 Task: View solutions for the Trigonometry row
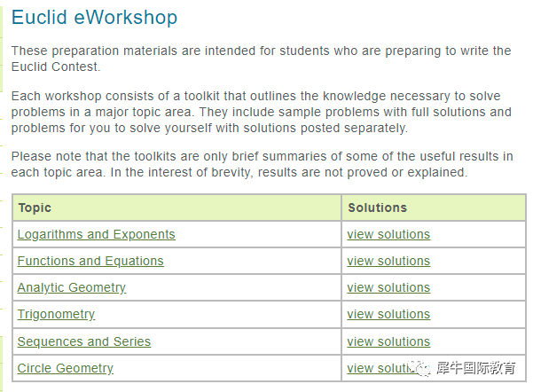click(388, 314)
